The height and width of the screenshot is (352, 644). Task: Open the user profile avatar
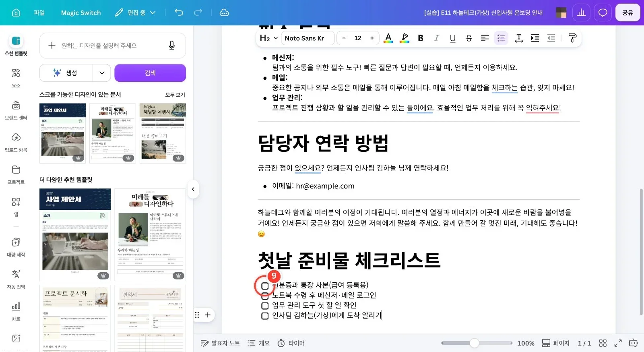point(561,12)
